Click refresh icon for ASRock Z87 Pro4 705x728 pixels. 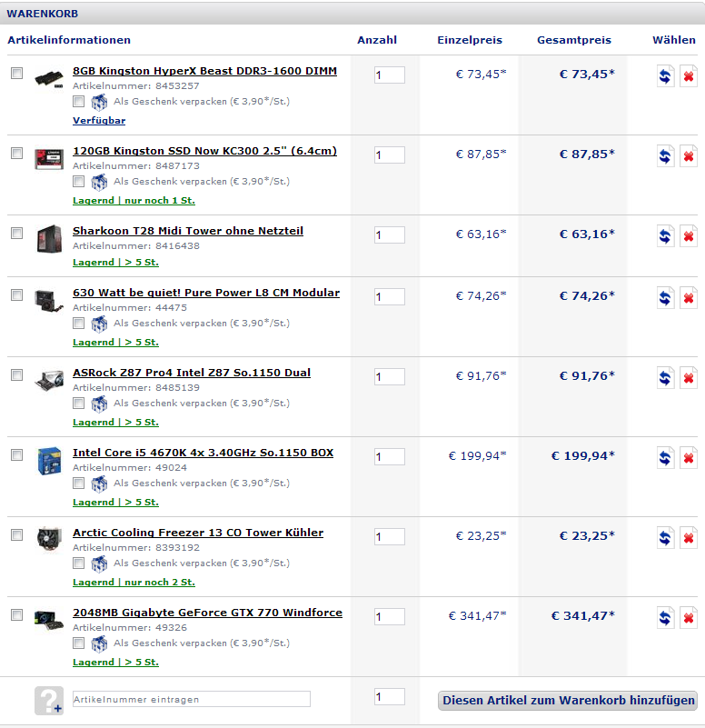point(665,377)
